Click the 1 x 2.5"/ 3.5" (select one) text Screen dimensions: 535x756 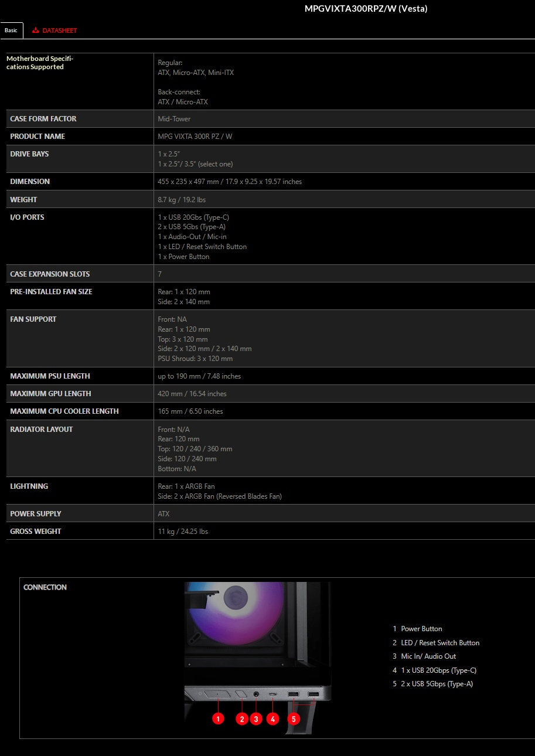pos(195,164)
